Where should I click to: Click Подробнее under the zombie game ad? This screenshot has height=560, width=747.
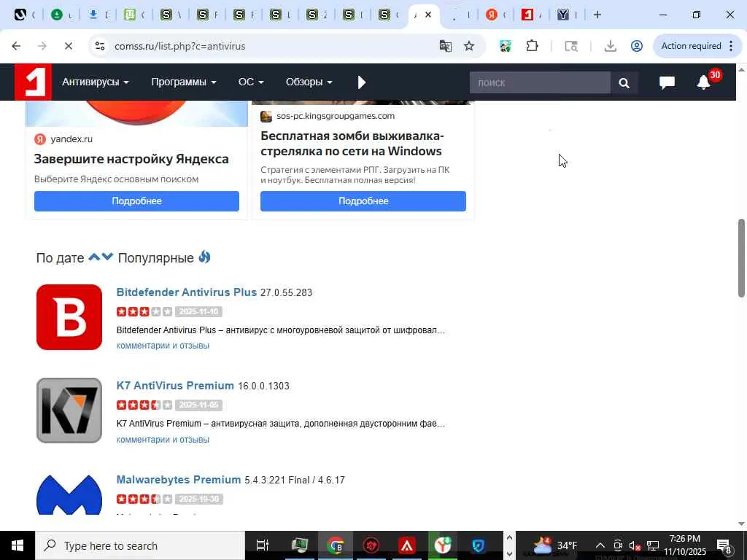pos(363,201)
